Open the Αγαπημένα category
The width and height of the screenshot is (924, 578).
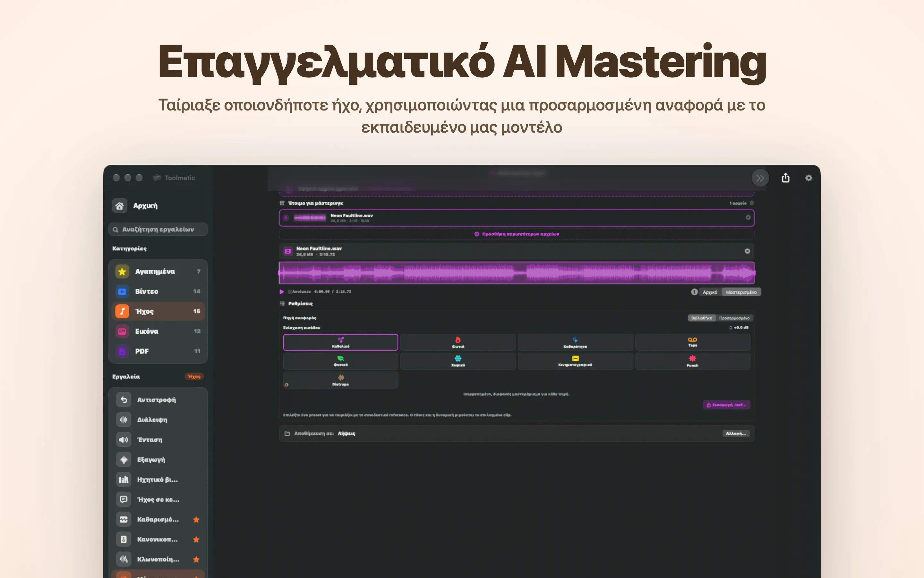(158, 271)
